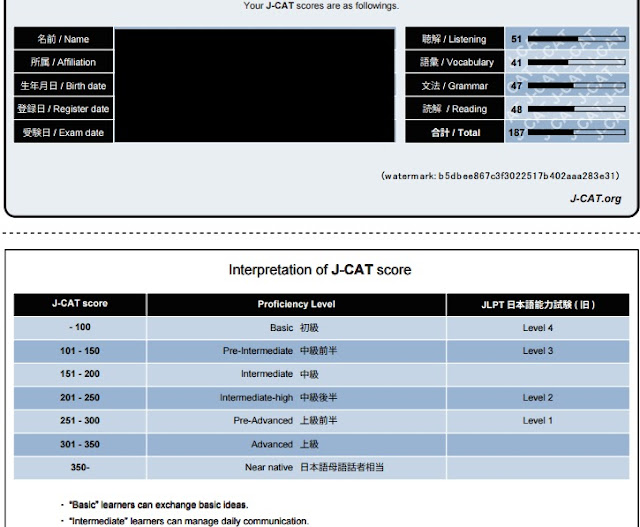
Task: Click the Reading score bar
Action: 576,109
